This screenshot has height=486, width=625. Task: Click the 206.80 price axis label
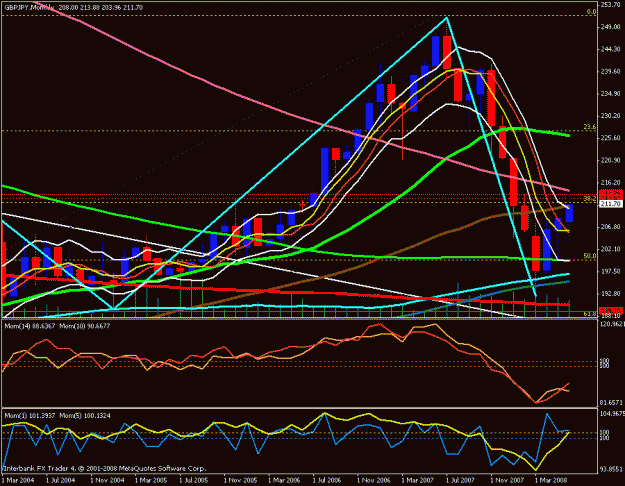point(613,226)
